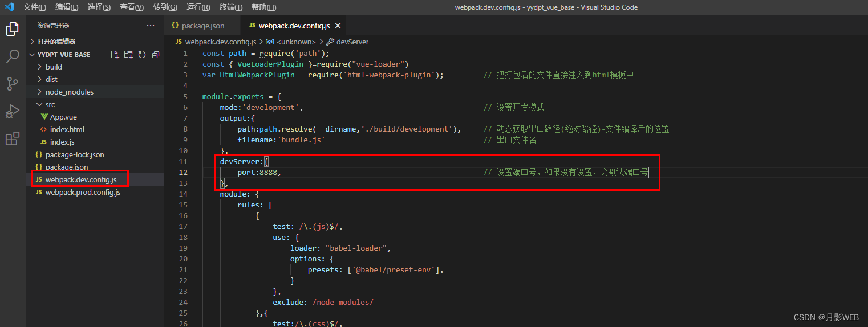The height and width of the screenshot is (327, 868).
Task: Click filename:'bundle.js' in the code
Action: (x=281, y=140)
